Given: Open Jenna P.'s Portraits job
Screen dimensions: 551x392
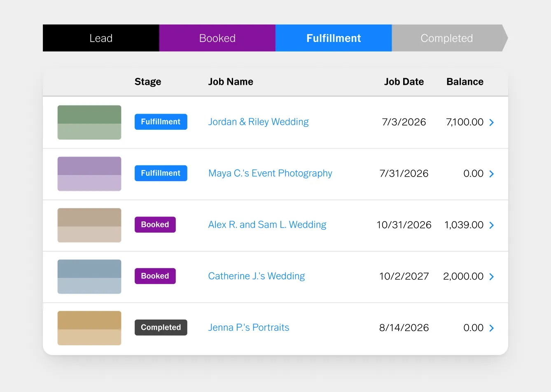Looking at the screenshot, I should (249, 328).
